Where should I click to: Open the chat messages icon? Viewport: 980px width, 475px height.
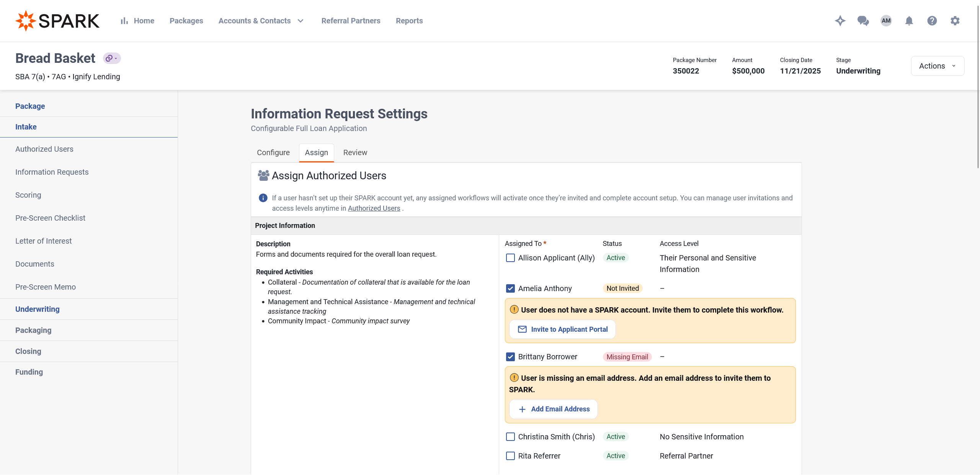(x=863, y=21)
